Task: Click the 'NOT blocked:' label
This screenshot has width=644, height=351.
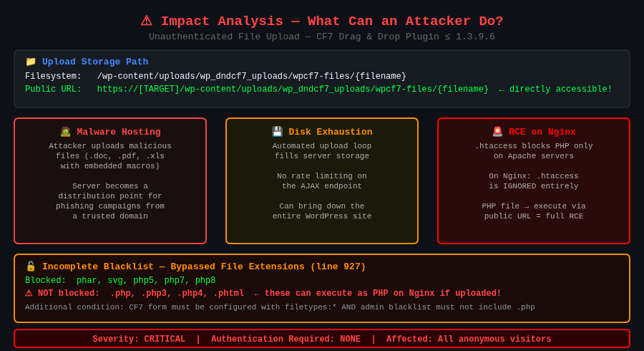Action: [69, 293]
